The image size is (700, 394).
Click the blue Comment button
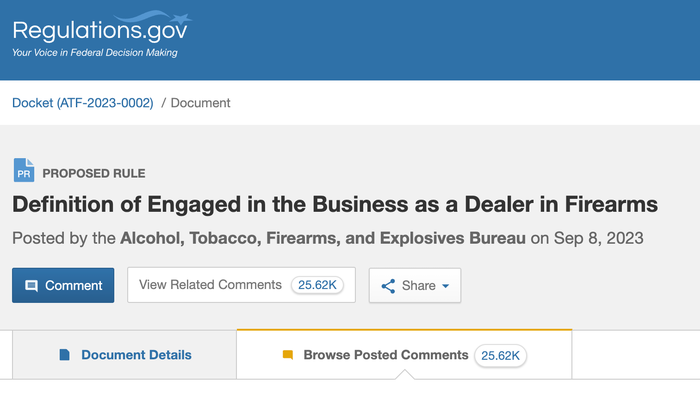(63, 286)
